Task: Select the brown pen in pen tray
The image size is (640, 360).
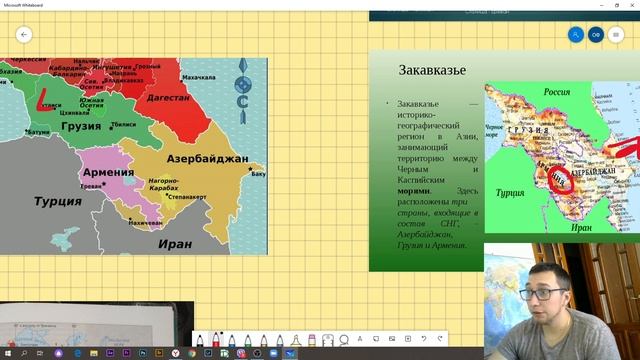Action: coord(264,340)
